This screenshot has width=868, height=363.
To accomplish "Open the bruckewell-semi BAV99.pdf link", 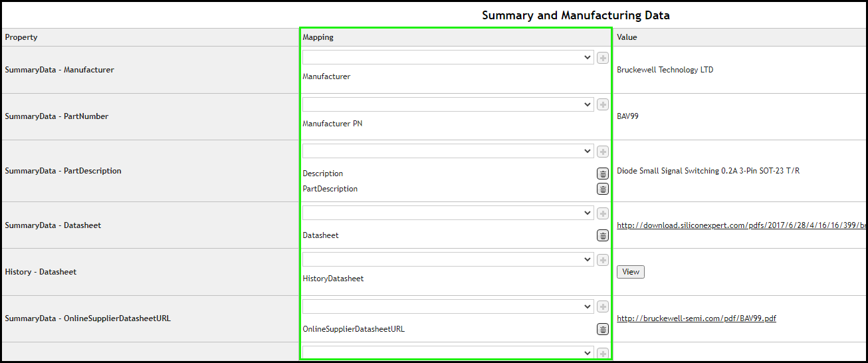I will [697, 318].
